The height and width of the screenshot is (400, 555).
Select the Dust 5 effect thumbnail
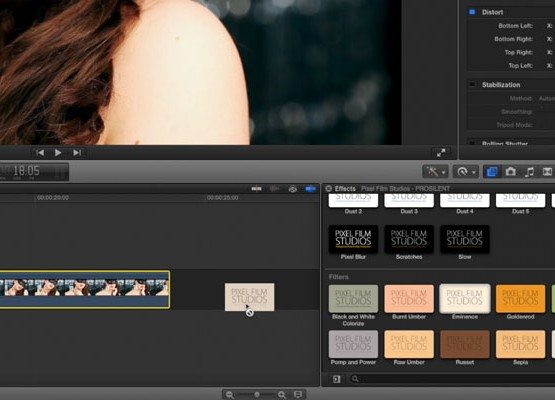(x=520, y=200)
